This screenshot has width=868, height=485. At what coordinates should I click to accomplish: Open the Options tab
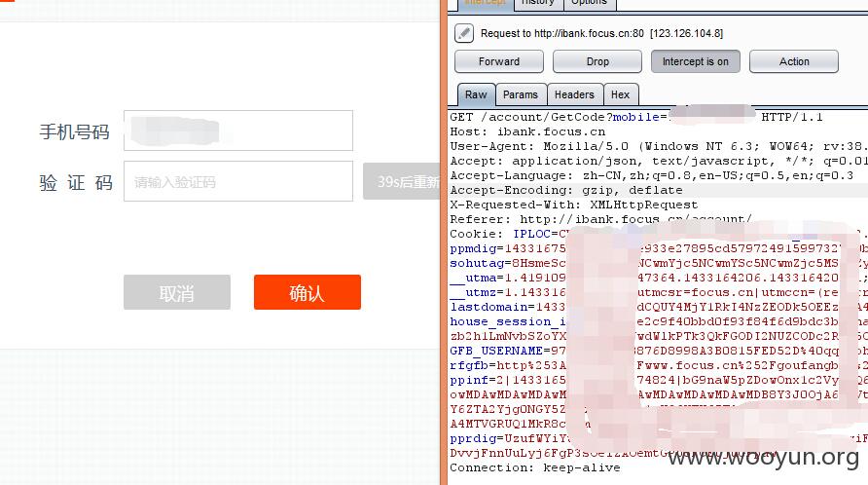(590, 3)
